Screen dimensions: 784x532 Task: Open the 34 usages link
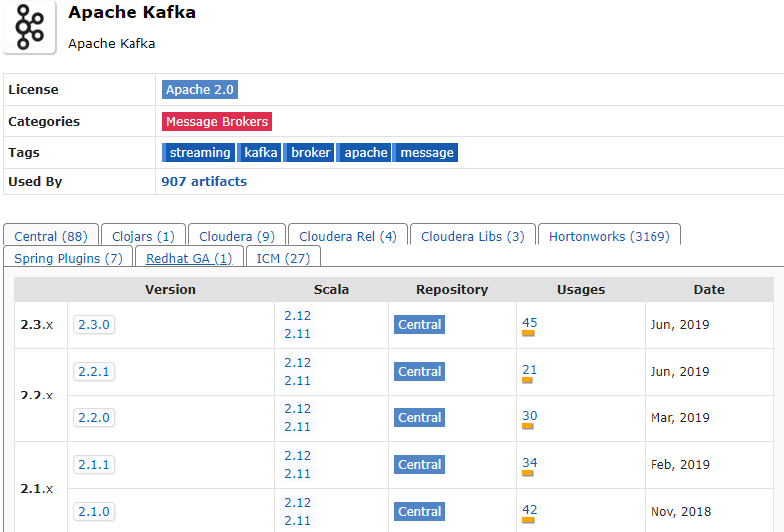530,463
